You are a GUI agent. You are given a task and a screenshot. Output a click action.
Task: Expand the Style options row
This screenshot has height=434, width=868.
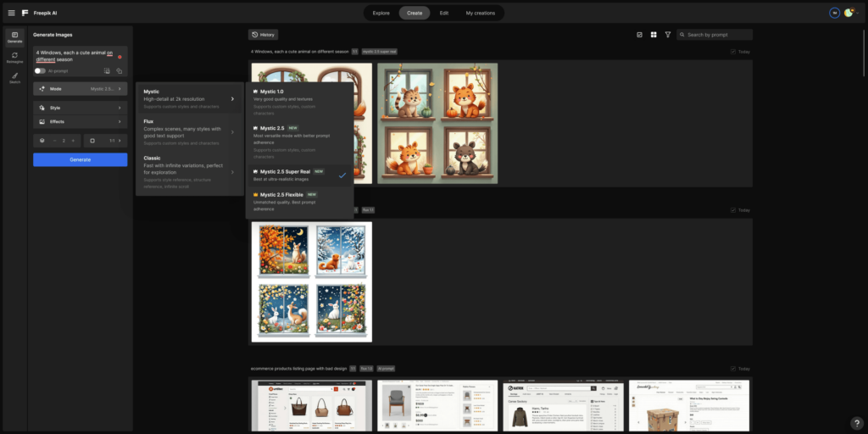[81, 108]
